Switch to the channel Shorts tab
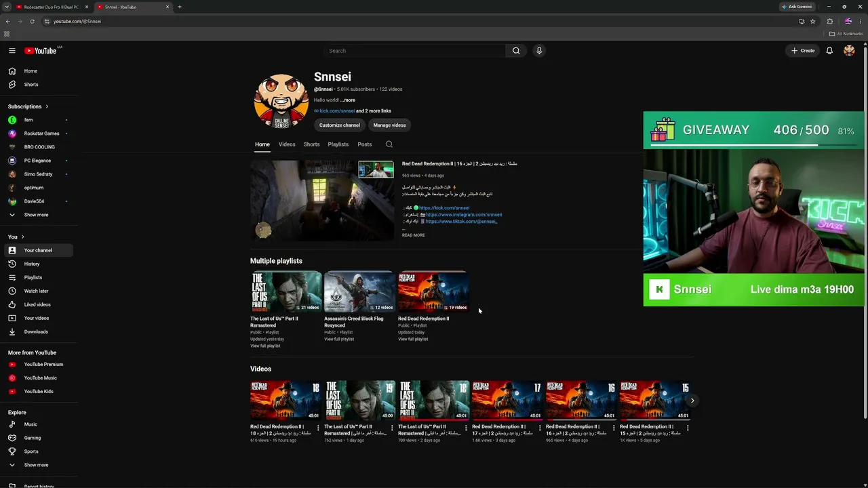The width and height of the screenshot is (868, 488). pos(312,144)
